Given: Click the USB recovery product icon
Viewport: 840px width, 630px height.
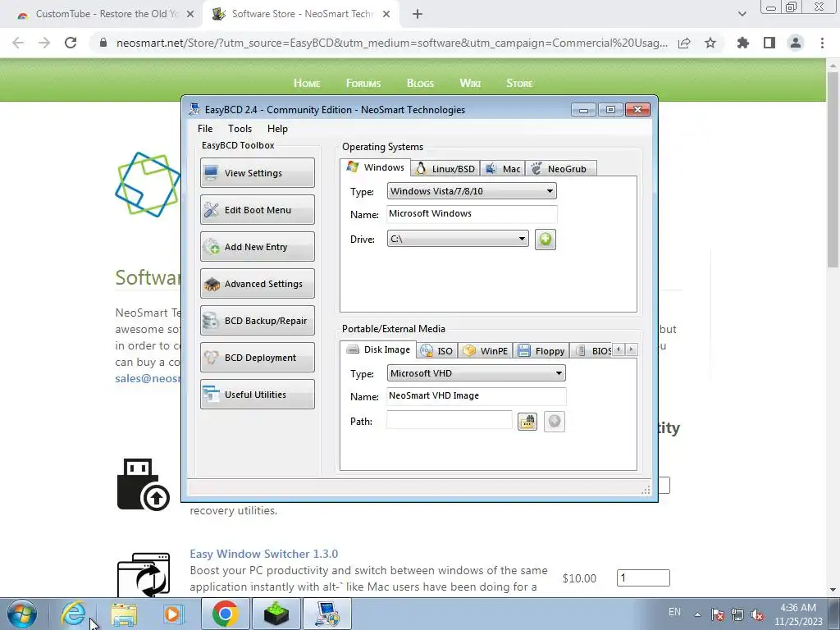Looking at the screenshot, I should click(143, 484).
